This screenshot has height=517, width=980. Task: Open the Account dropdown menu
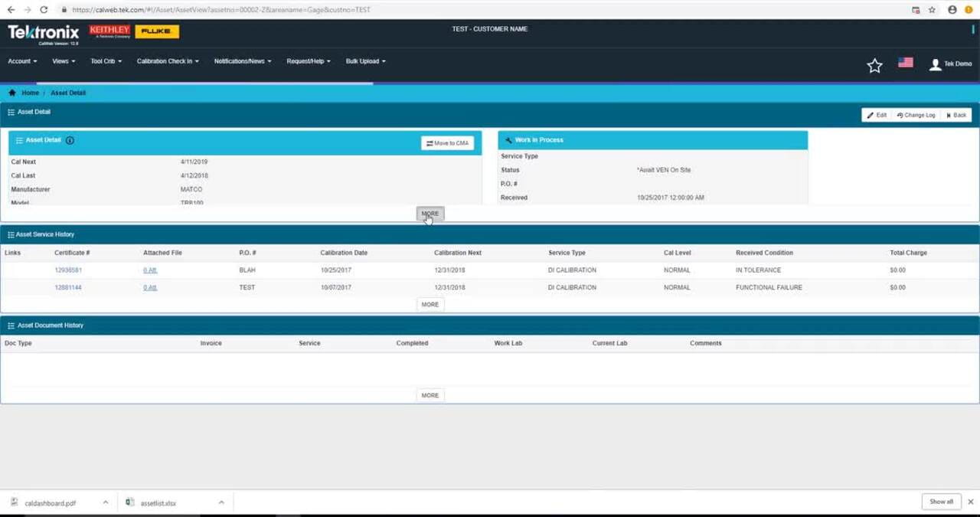(22, 61)
